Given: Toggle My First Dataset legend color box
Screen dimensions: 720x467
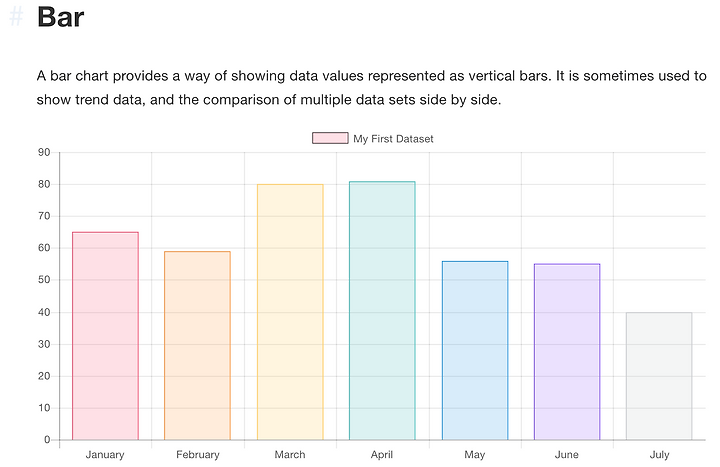Looking at the screenshot, I should (330, 139).
